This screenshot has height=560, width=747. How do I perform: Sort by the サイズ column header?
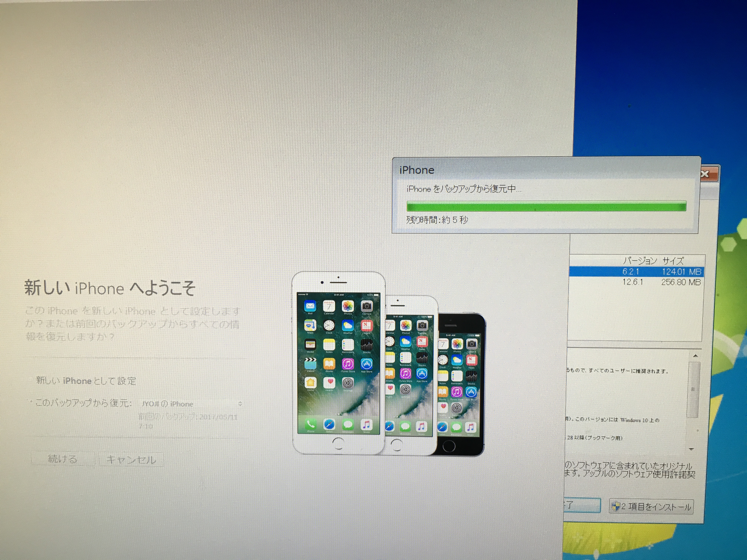click(673, 261)
